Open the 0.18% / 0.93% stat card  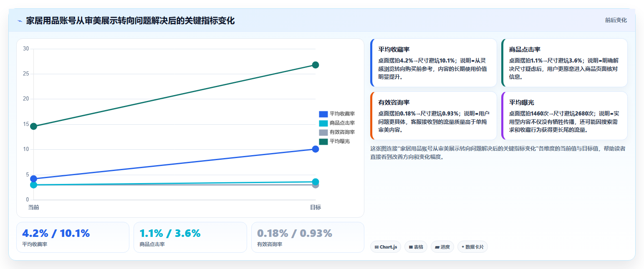[308, 237]
